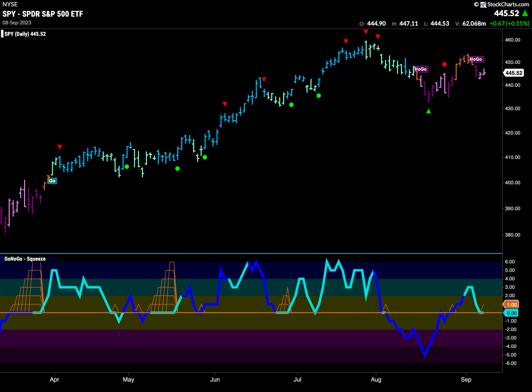Click the red down triangle above late-March bars
The width and height of the screenshot is (532, 392).
(x=59, y=147)
